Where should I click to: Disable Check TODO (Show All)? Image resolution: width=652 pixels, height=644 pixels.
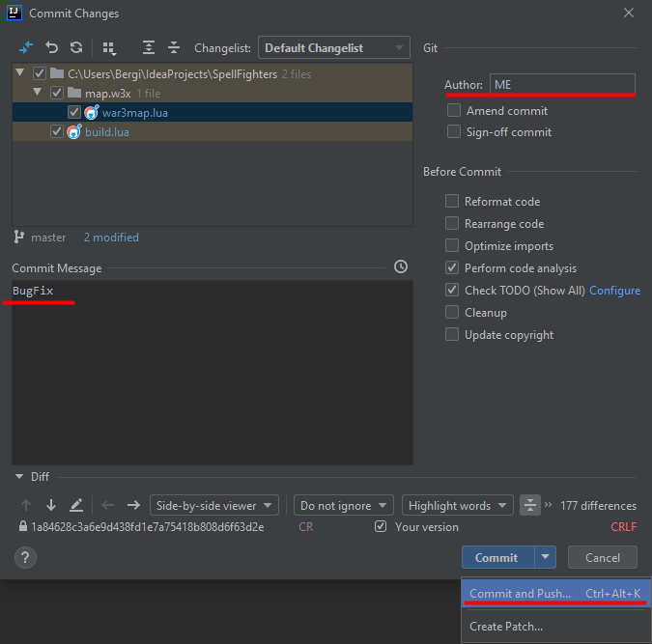452,290
